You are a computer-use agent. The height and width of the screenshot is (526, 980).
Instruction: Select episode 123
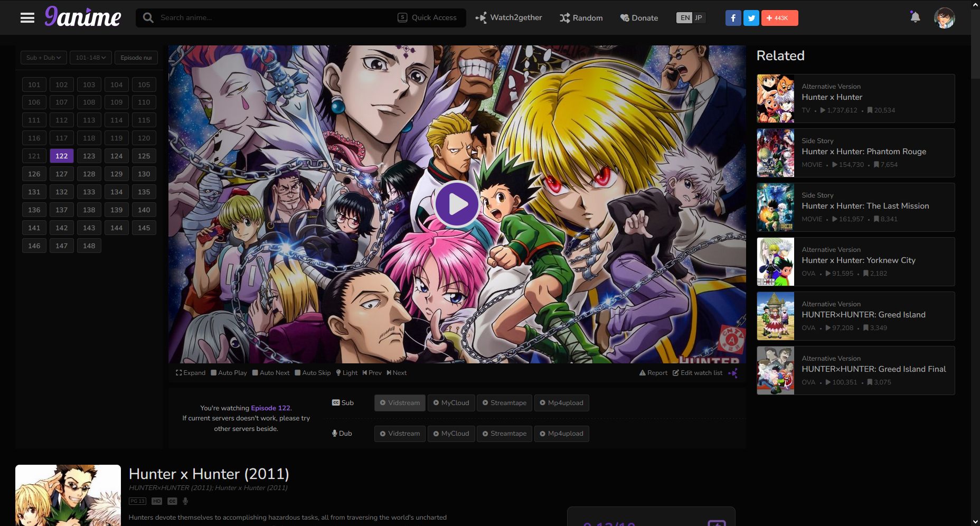tap(89, 156)
